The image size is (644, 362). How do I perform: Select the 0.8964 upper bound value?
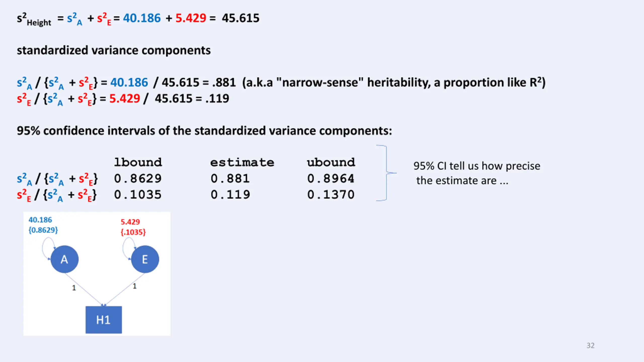pos(331,178)
